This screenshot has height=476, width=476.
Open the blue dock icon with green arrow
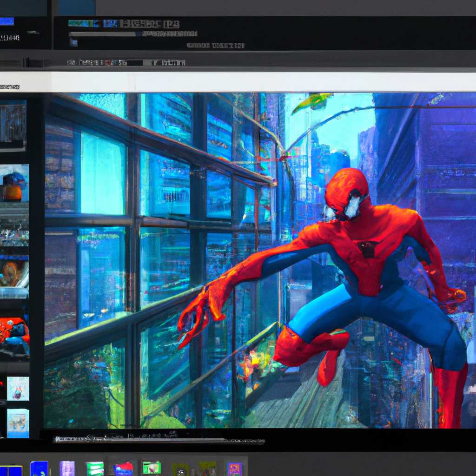click(x=39, y=469)
